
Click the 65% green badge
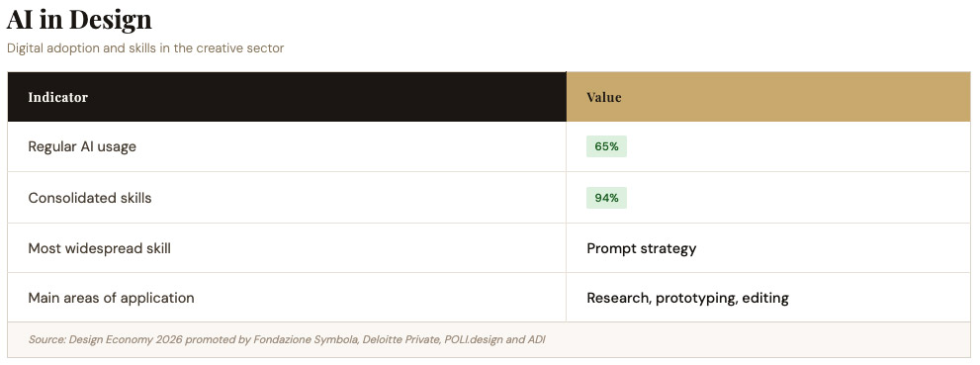pyautogui.click(x=606, y=146)
